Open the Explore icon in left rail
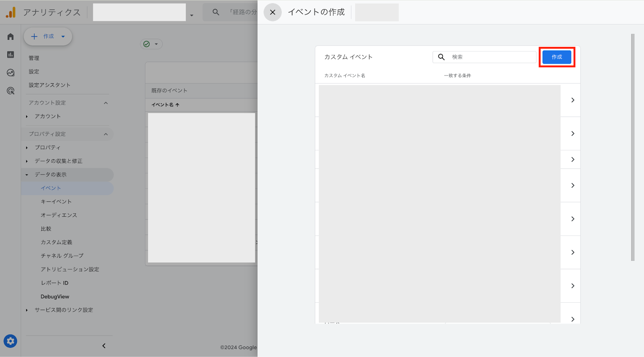Screen dimensions: 644x357 (10, 73)
